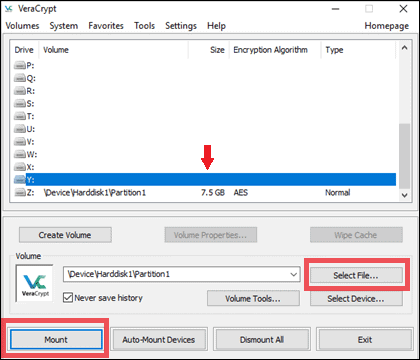
Task: Click the Exit button
Action: [365, 340]
